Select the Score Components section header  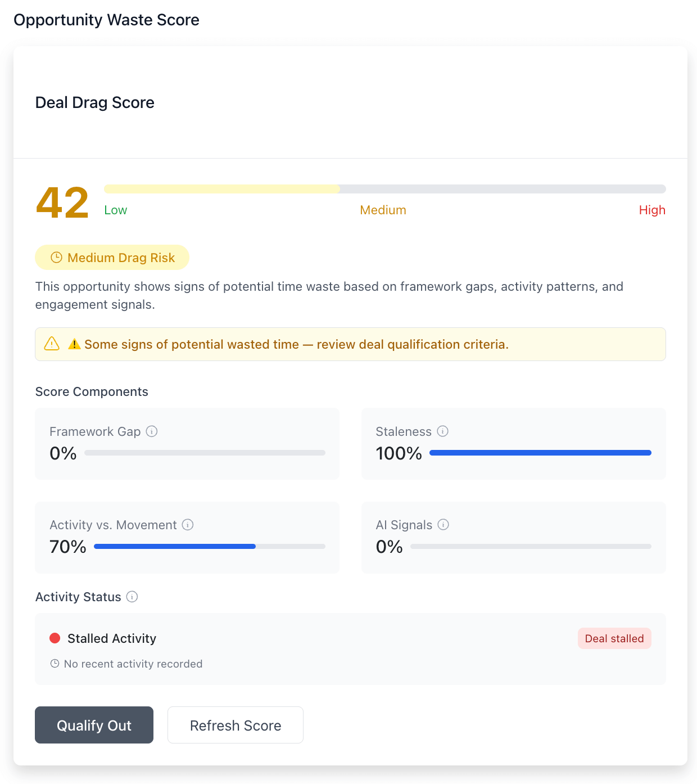pos(92,391)
